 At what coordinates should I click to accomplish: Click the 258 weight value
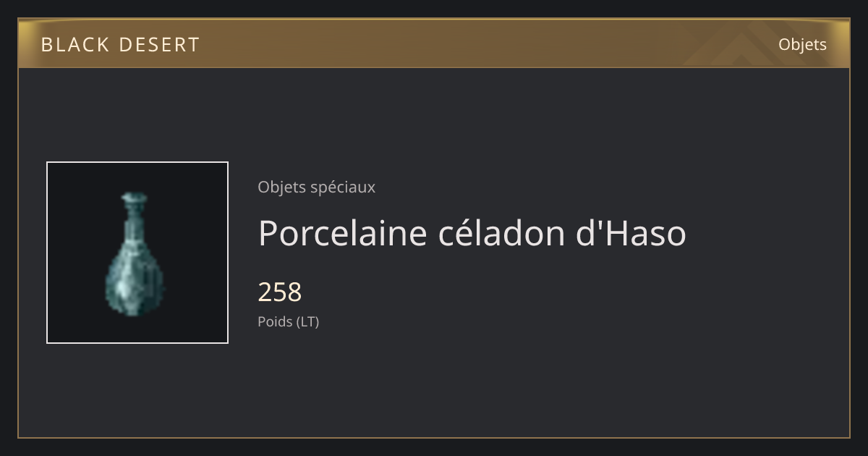279,292
